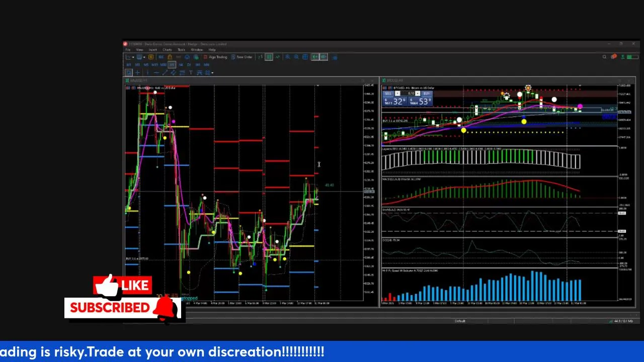Decrease volume on BTCUSD one-click panel
The image size is (644, 362).
coord(397,94)
